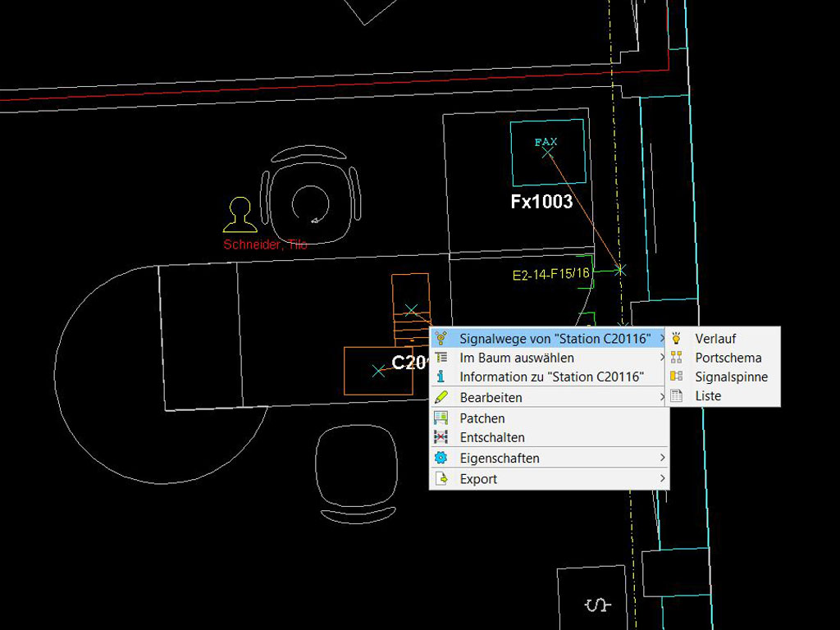Viewport: 840px width, 630px height.
Task: Select the yellow E2-14-F15/16 outlet label
Action: coord(550,274)
